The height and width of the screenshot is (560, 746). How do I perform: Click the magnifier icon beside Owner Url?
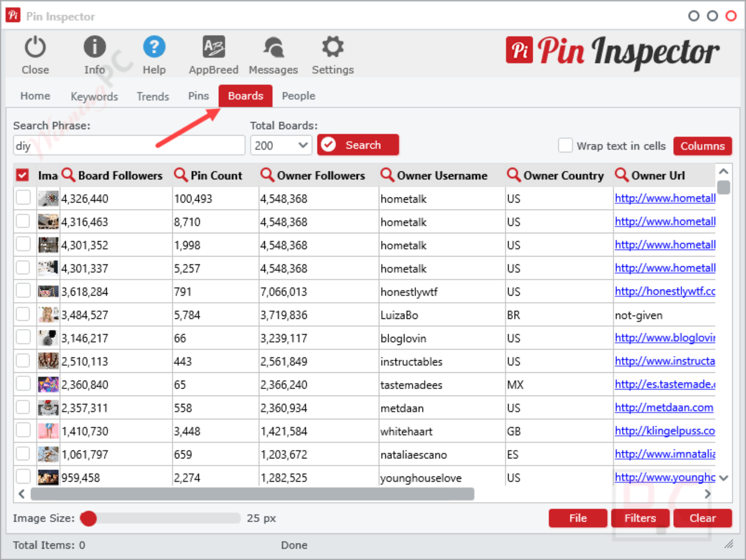click(621, 175)
